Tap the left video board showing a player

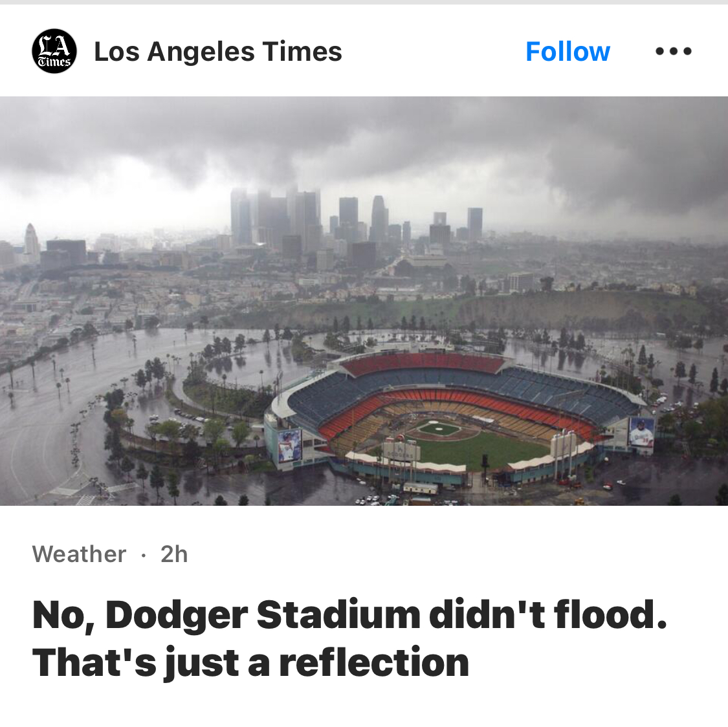coord(289,446)
